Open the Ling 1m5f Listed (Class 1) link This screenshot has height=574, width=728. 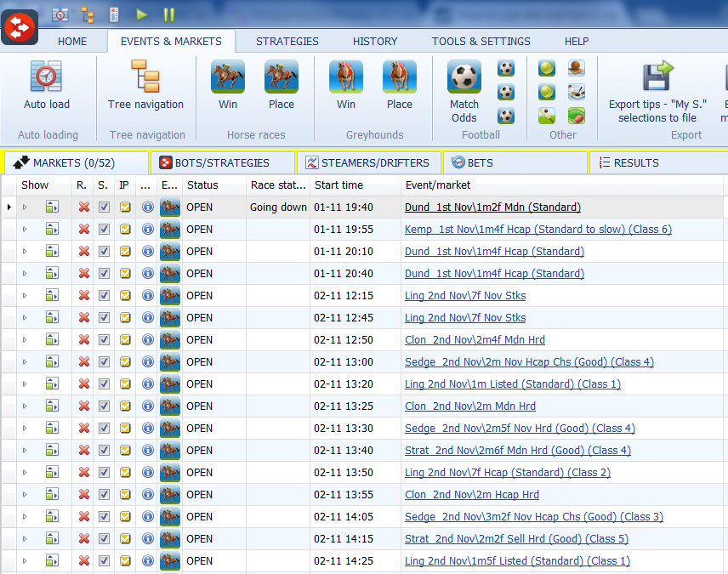click(x=517, y=561)
